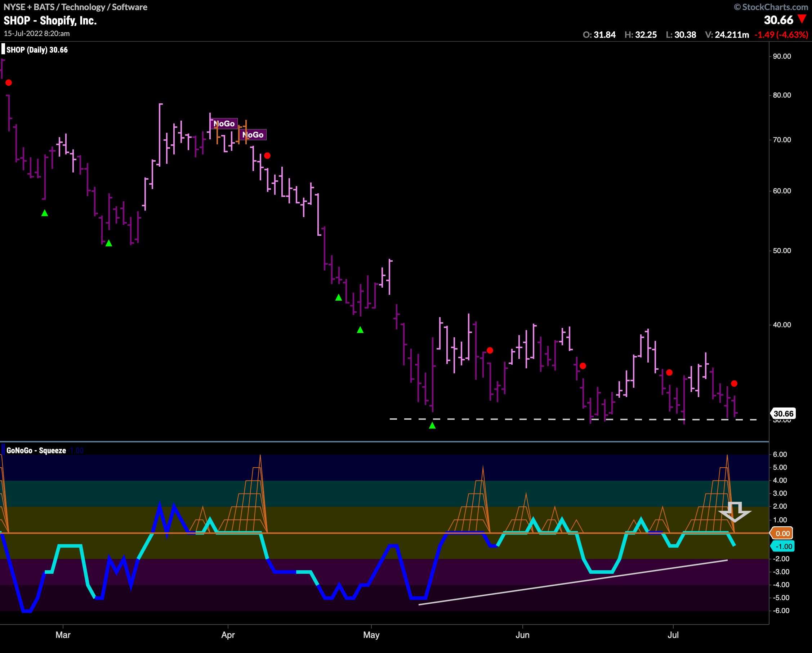812x653 pixels.
Task: Click the 30.66 price tag on the right axis
Action: (x=784, y=414)
